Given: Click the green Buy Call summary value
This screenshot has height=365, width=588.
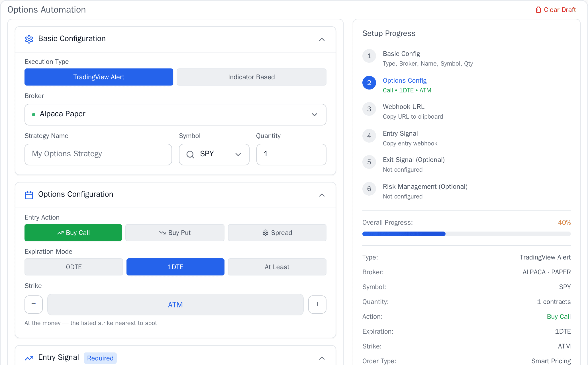Looking at the screenshot, I should 559,317.
